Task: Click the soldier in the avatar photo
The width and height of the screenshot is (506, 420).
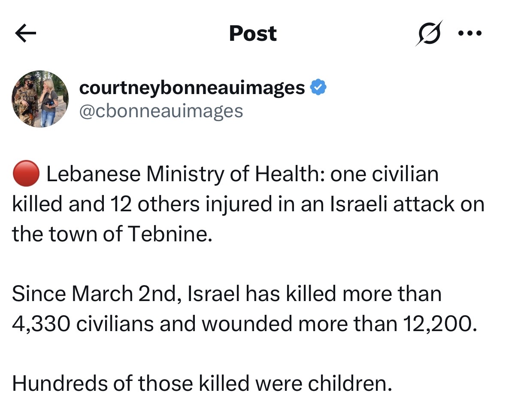Action: pos(26,99)
